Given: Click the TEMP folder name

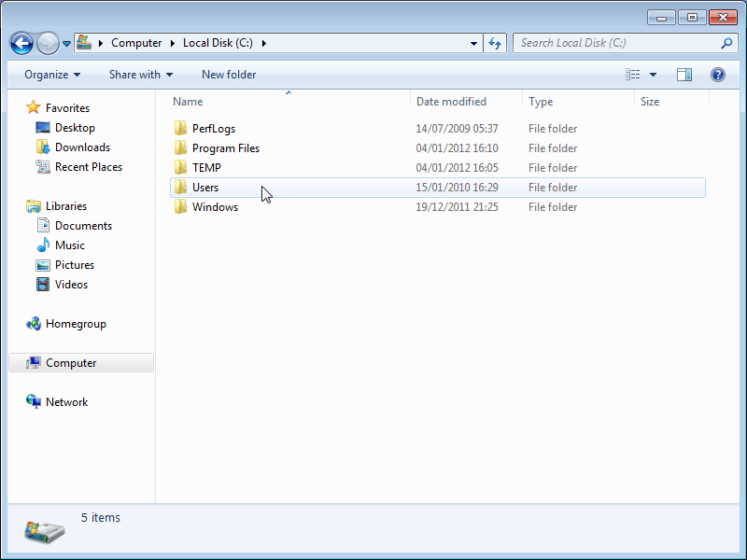Looking at the screenshot, I should click(x=206, y=168).
